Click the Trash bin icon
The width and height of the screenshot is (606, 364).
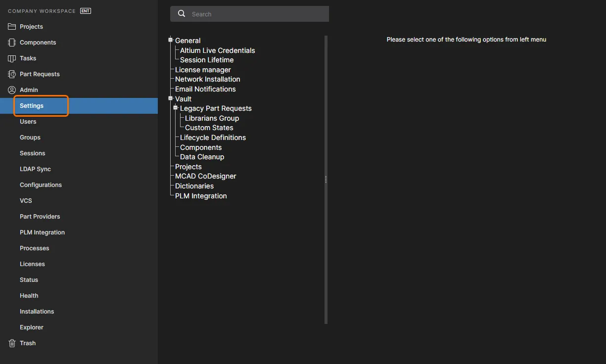click(12, 343)
